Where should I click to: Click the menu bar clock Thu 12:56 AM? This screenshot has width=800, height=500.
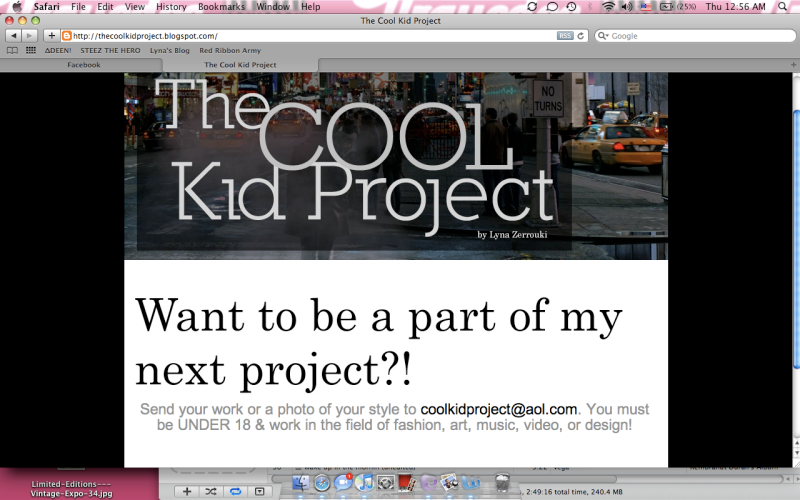click(735, 7)
